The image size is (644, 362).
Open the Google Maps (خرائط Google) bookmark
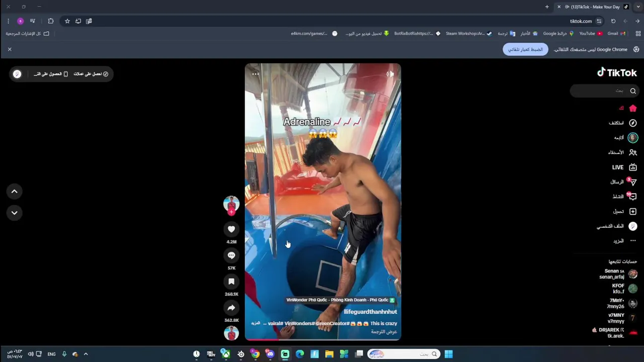(x=558, y=34)
